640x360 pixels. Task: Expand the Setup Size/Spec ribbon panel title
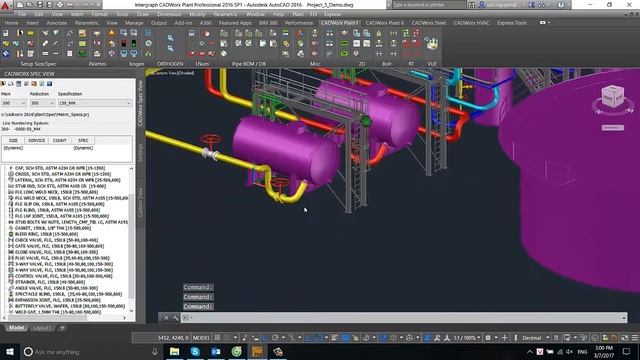(x=38, y=64)
